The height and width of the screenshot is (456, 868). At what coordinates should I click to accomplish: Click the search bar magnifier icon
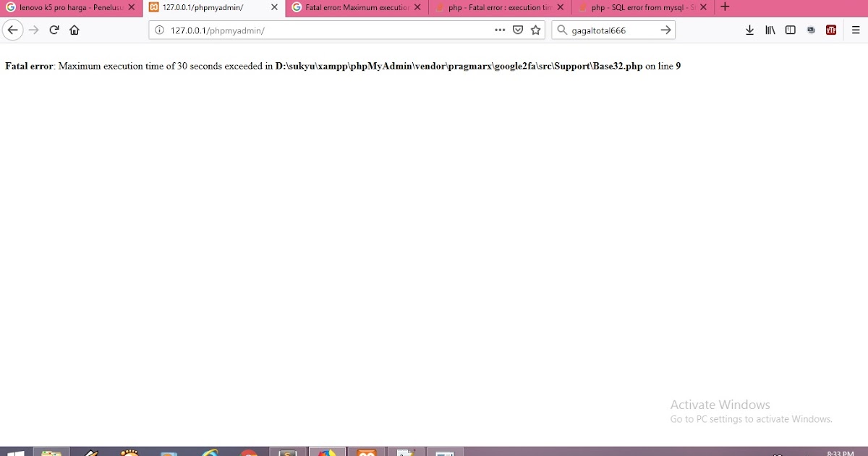pyautogui.click(x=562, y=30)
